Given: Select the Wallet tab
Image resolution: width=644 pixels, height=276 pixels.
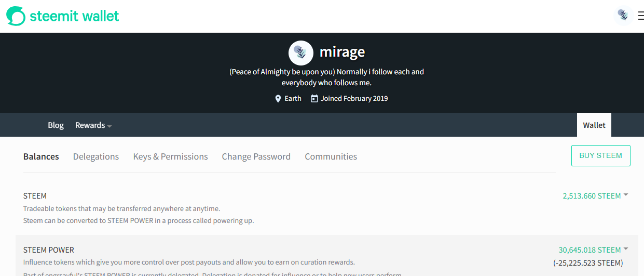Looking at the screenshot, I should pyautogui.click(x=594, y=125).
